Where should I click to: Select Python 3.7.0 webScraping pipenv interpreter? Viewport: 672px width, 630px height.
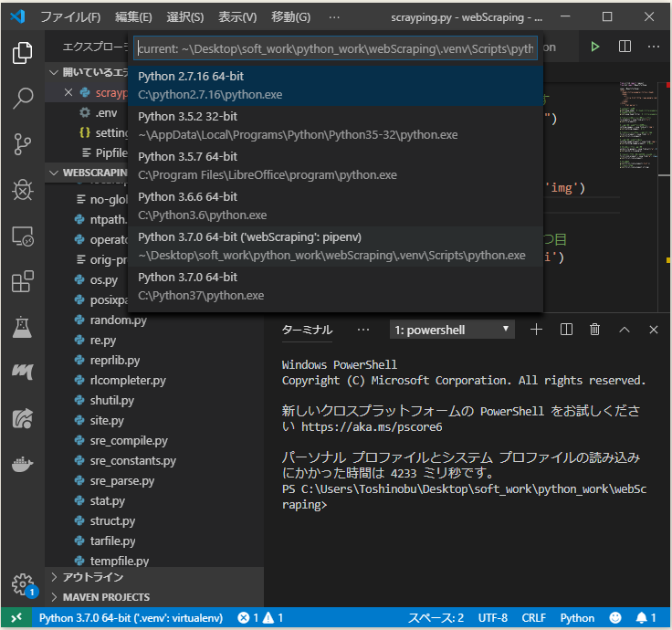click(336, 247)
